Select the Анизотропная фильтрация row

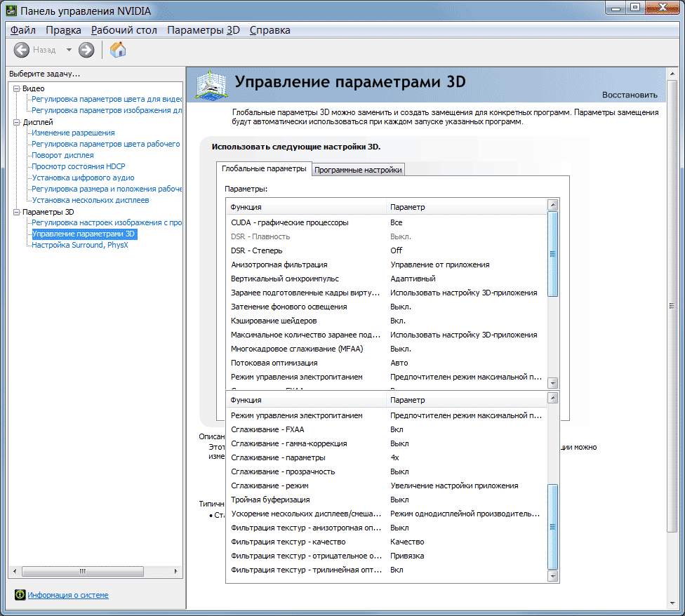point(387,265)
